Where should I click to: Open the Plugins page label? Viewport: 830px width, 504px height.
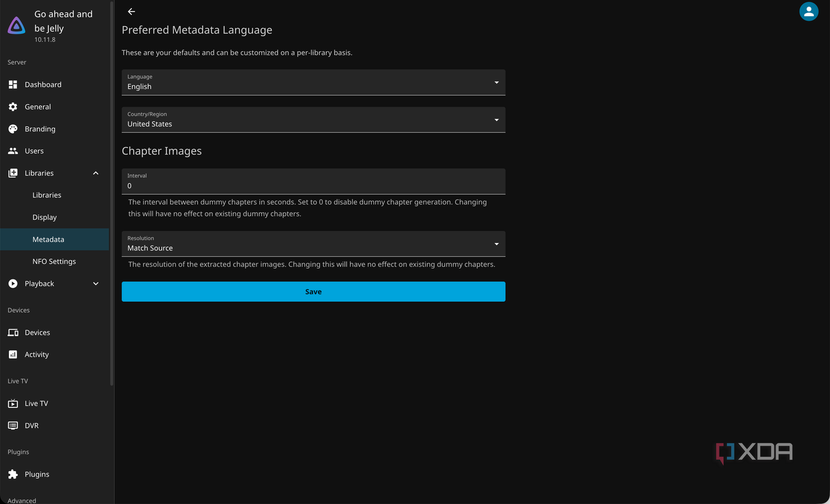[x=37, y=474]
